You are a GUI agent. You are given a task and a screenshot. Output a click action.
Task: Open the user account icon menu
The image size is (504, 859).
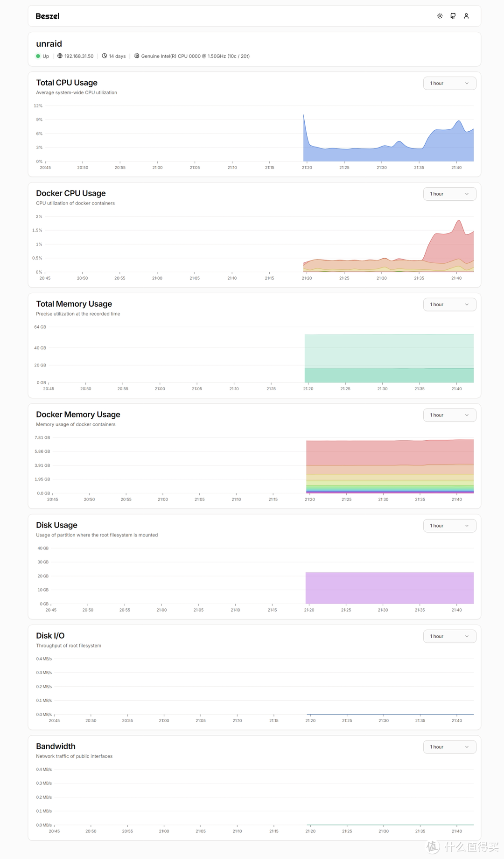click(466, 16)
